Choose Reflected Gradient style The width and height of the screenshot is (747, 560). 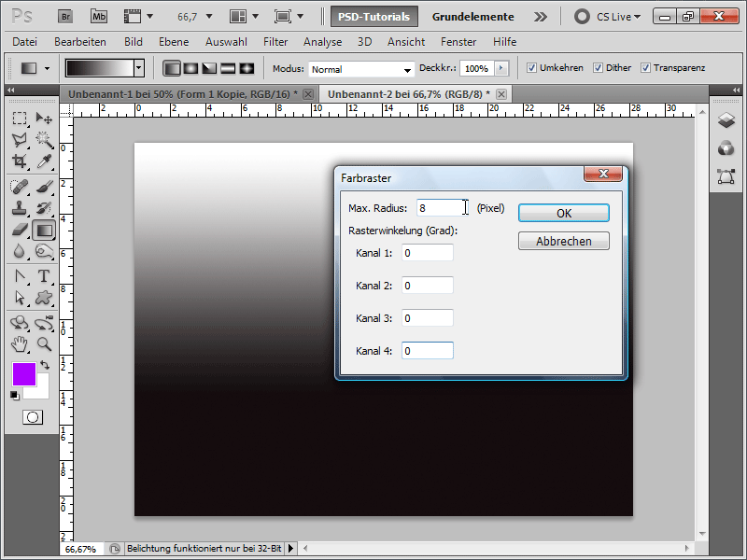(x=228, y=68)
